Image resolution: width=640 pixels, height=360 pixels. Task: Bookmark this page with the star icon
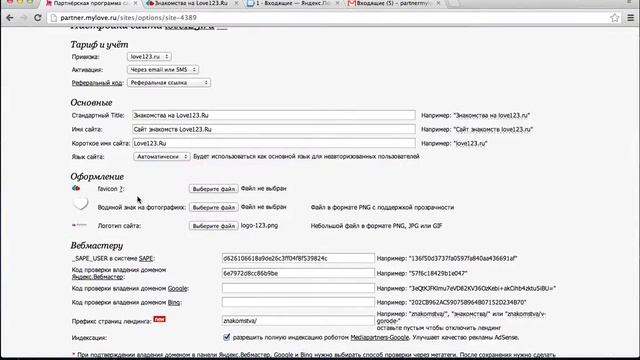pos(615,18)
